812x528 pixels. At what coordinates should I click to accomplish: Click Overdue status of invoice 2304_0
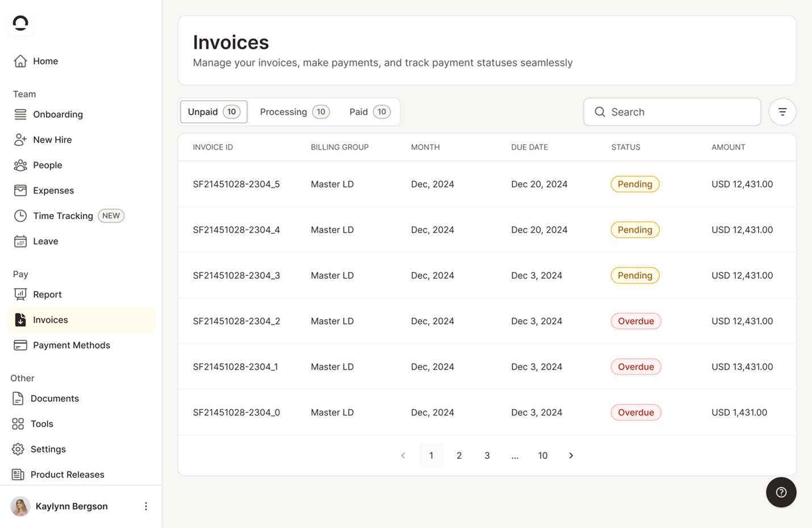(x=636, y=413)
